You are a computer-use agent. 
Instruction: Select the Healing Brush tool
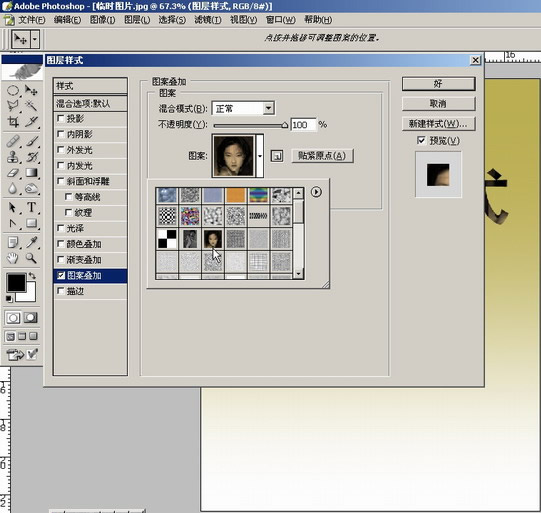click(x=13, y=141)
